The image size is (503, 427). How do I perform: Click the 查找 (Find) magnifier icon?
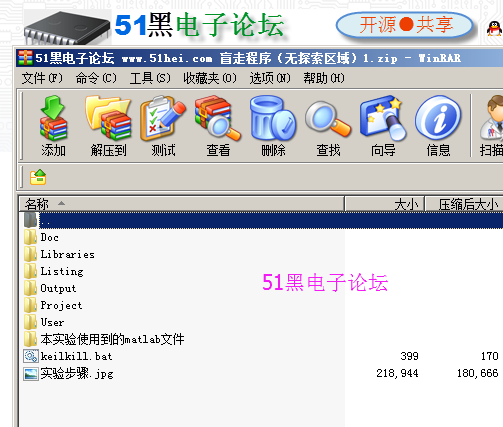(328, 119)
